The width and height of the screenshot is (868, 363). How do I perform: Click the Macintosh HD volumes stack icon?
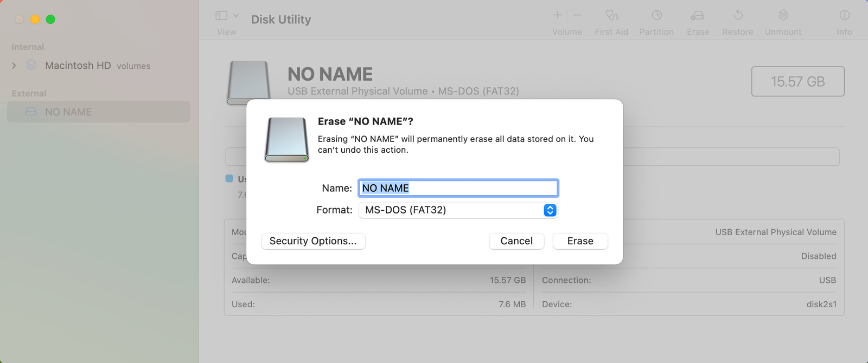pos(31,65)
